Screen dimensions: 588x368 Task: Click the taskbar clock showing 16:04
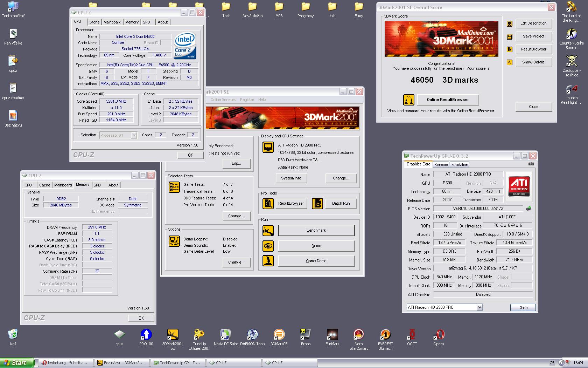coord(578,363)
